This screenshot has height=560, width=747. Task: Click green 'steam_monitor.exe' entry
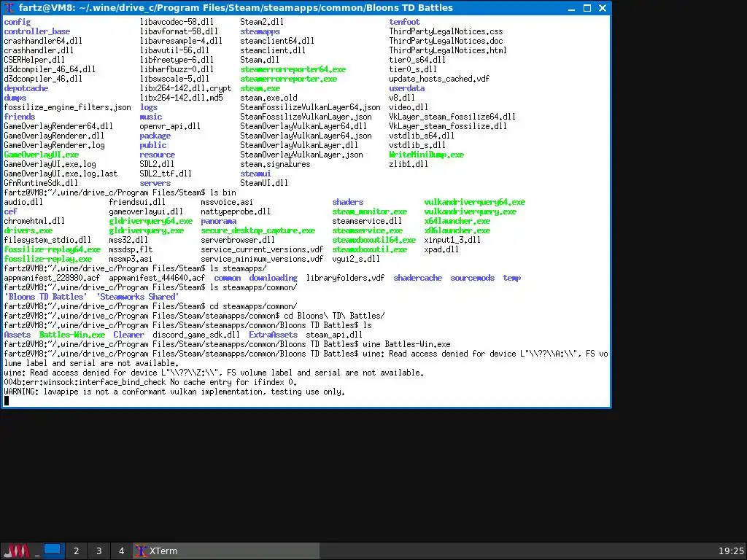click(370, 212)
